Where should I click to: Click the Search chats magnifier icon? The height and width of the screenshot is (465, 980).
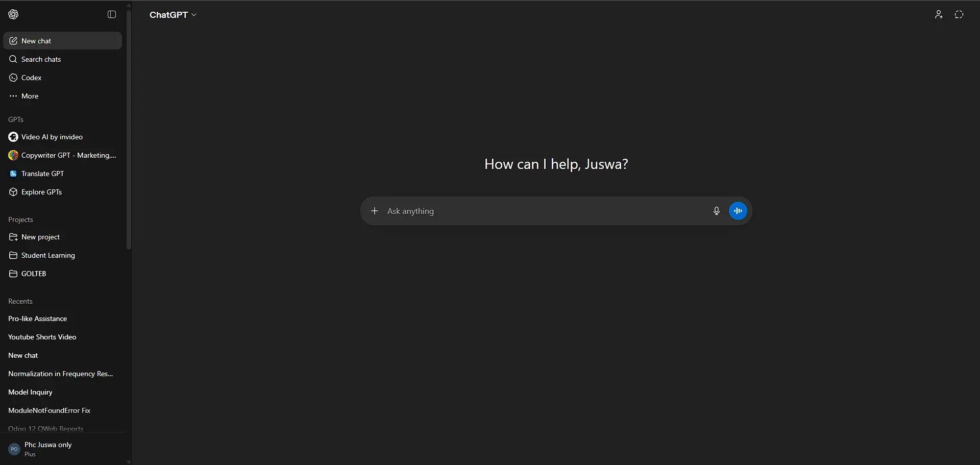coord(13,59)
